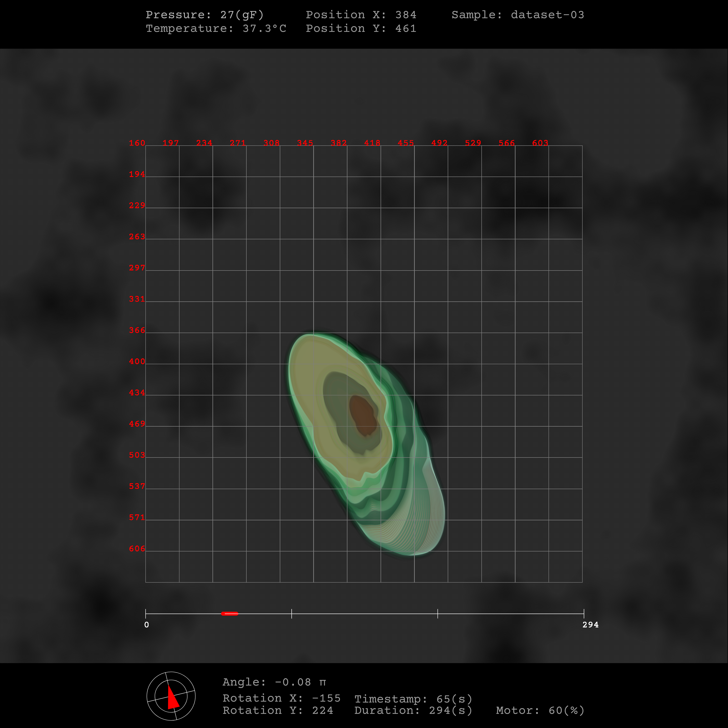Click the red X-axis label 382

coord(338,143)
